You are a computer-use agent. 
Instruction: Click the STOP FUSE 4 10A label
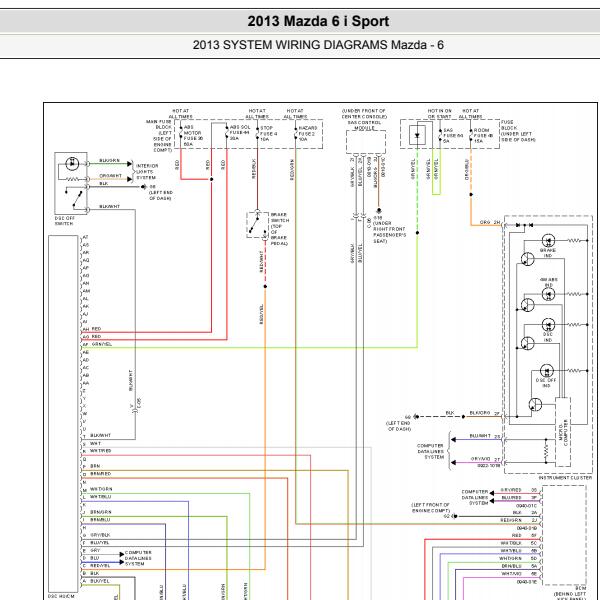[x=269, y=134]
